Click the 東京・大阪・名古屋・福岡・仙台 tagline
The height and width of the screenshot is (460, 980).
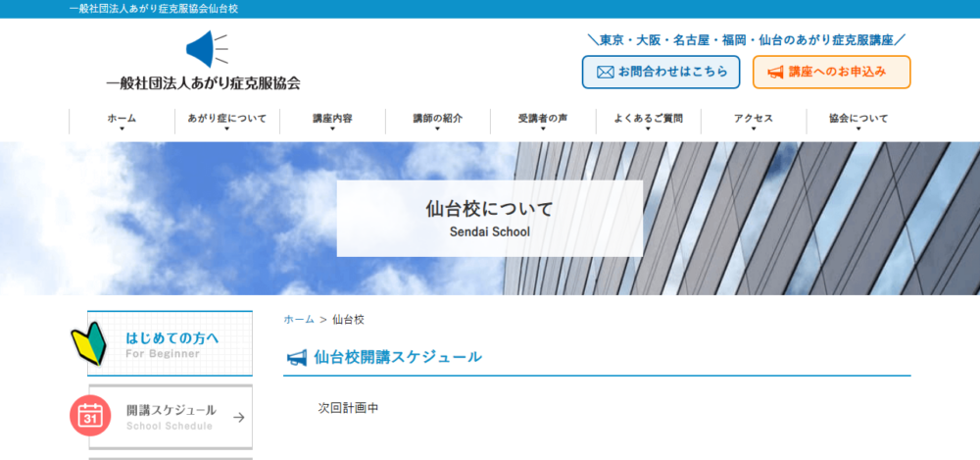[x=747, y=40]
